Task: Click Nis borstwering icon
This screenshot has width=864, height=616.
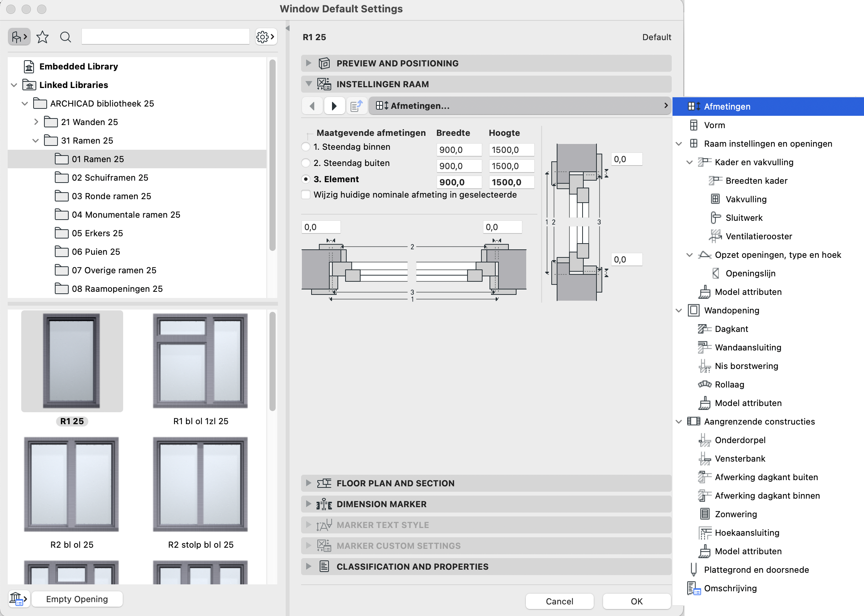Action: (x=705, y=366)
